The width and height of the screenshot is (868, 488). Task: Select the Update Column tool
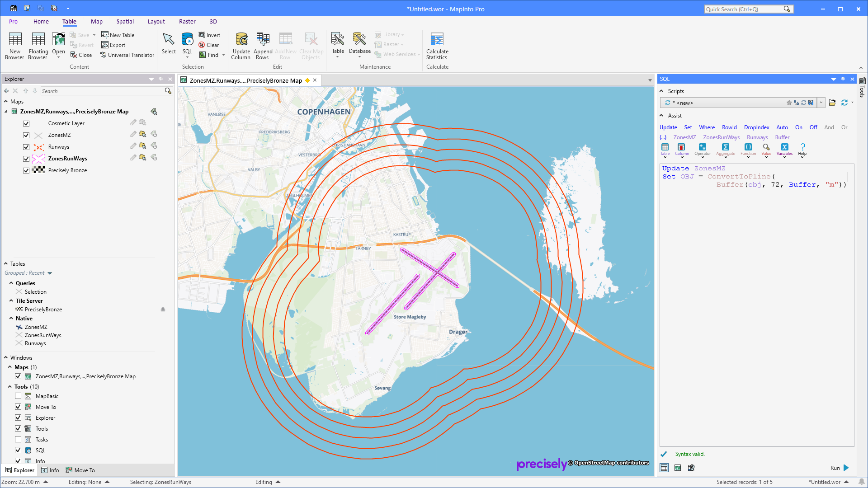[x=241, y=45]
